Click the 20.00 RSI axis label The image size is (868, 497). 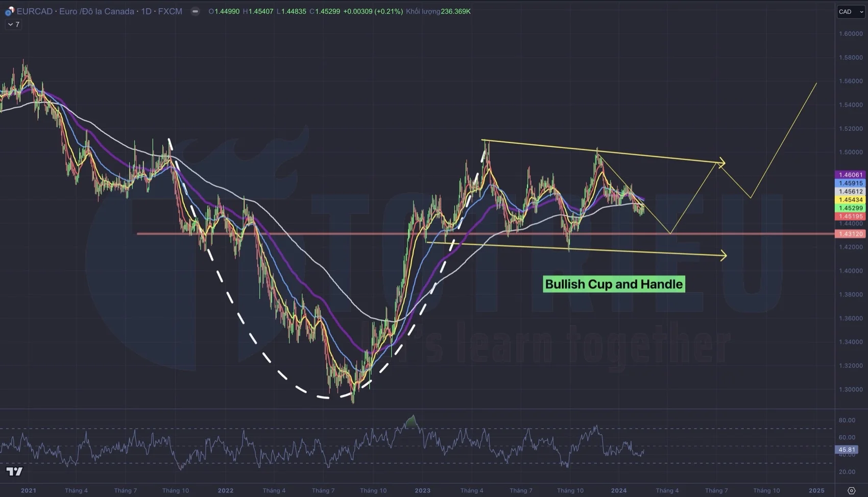(x=847, y=471)
